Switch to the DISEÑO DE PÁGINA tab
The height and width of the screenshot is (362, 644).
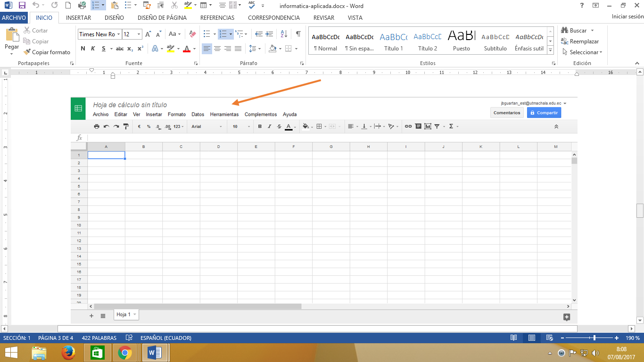162,17
